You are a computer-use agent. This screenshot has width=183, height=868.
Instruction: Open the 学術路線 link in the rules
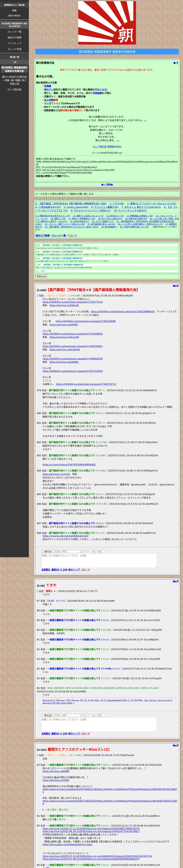pyautogui.click(x=97, y=93)
